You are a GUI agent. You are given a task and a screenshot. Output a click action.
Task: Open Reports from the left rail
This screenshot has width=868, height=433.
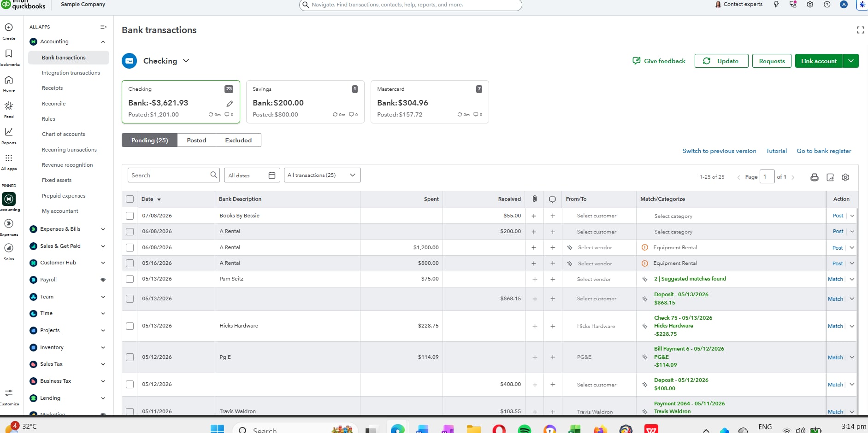[9, 132]
